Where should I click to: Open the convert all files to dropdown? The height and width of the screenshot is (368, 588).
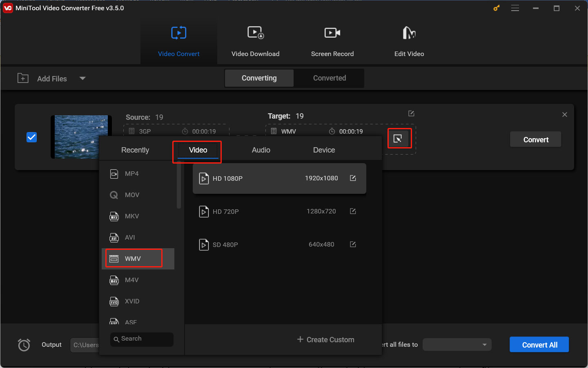pyautogui.click(x=457, y=345)
